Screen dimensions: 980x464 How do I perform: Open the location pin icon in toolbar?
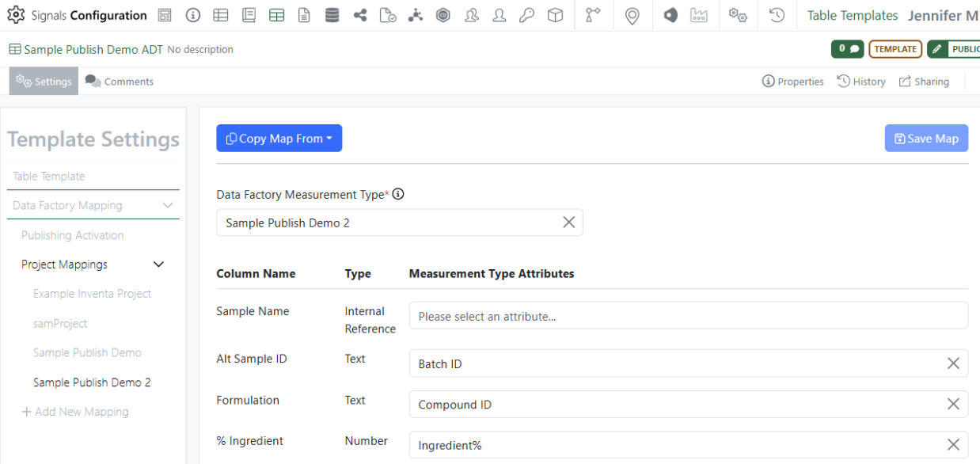[x=632, y=16]
